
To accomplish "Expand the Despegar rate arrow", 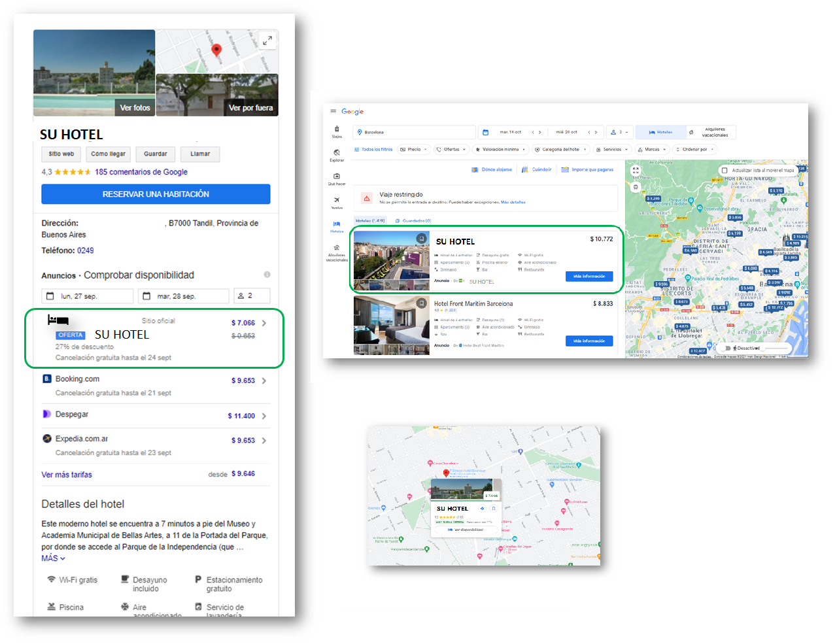I will tap(264, 416).
